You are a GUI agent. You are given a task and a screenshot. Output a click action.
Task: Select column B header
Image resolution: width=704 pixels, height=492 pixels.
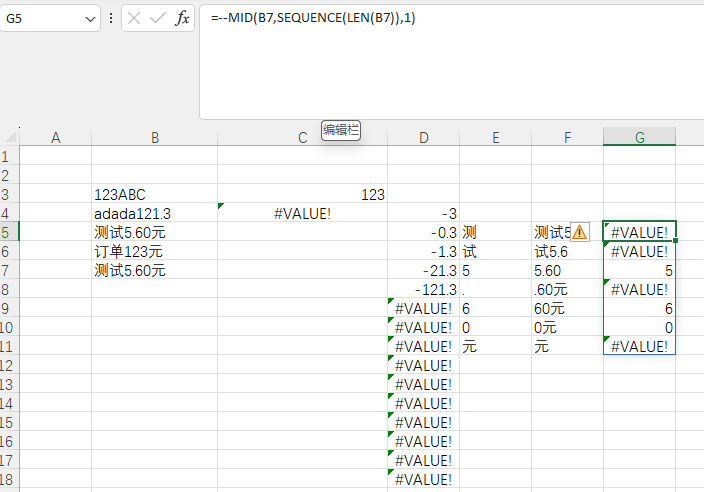click(154, 137)
